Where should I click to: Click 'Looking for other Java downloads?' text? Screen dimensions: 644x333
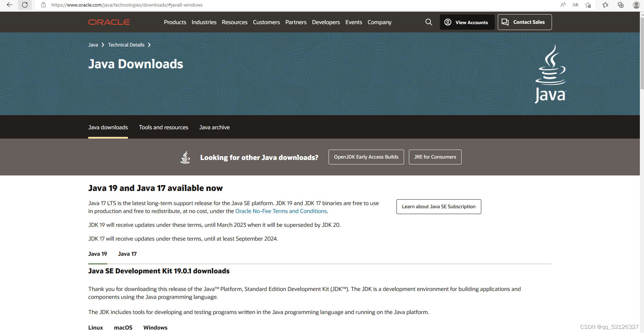pyautogui.click(x=259, y=158)
